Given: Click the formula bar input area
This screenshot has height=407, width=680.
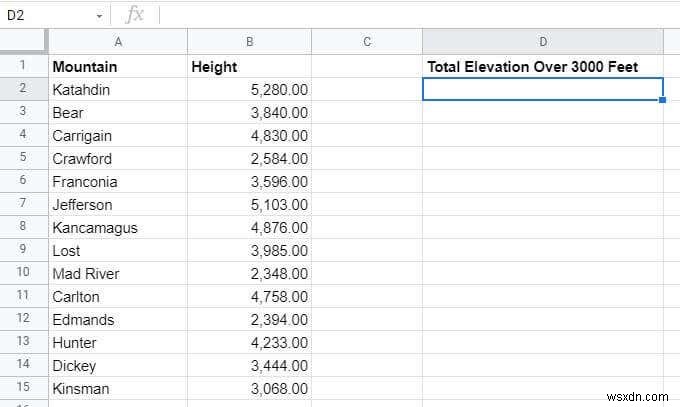Looking at the screenshot, I should [400, 16].
